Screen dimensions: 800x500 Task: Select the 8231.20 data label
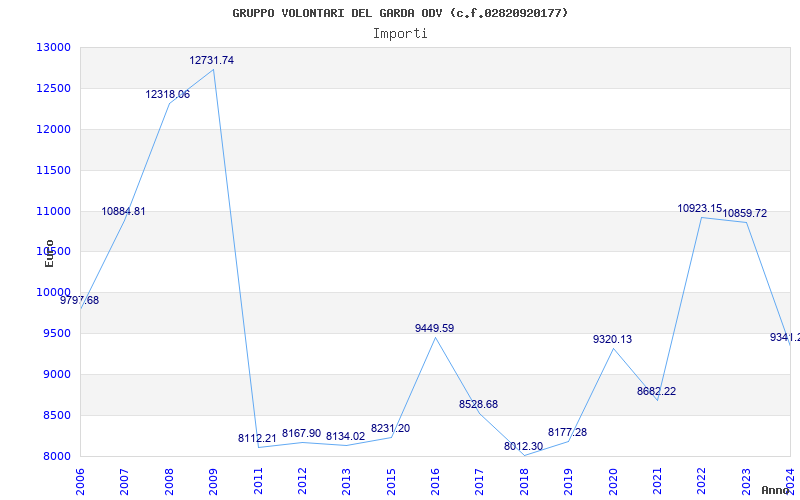click(x=390, y=429)
